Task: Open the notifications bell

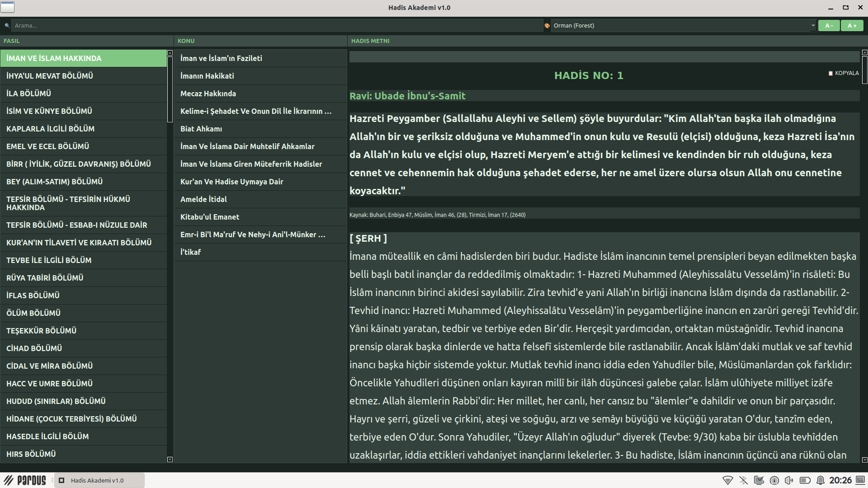Action: [x=820, y=480]
